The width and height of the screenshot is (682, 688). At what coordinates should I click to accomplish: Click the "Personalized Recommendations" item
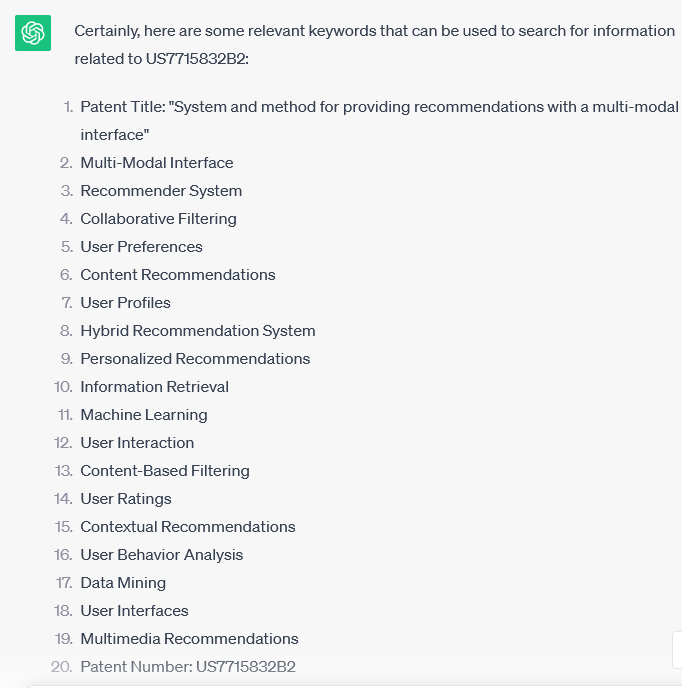click(x=195, y=359)
